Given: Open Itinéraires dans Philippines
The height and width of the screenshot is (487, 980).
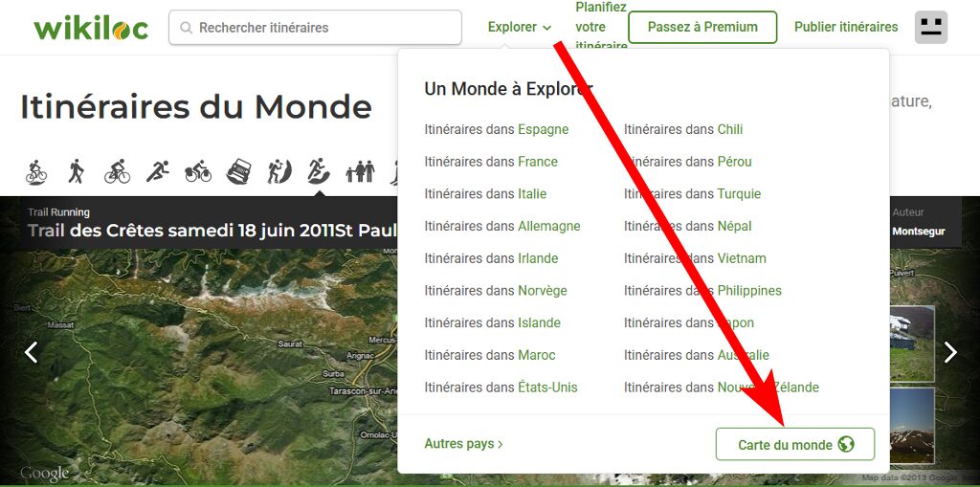Looking at the screenshot, I should click(x=703, y=291).
